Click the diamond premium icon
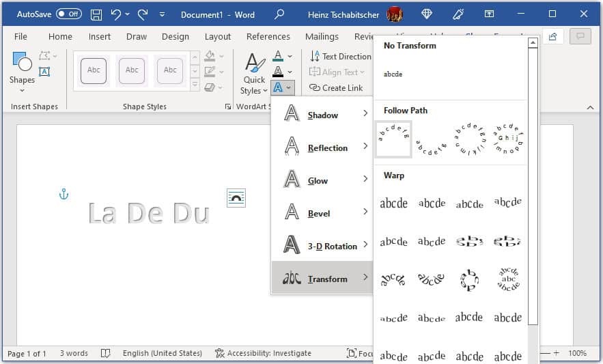The height and width of the screenshot is (364, 603). pyautogui.click(x=427, y=14)
